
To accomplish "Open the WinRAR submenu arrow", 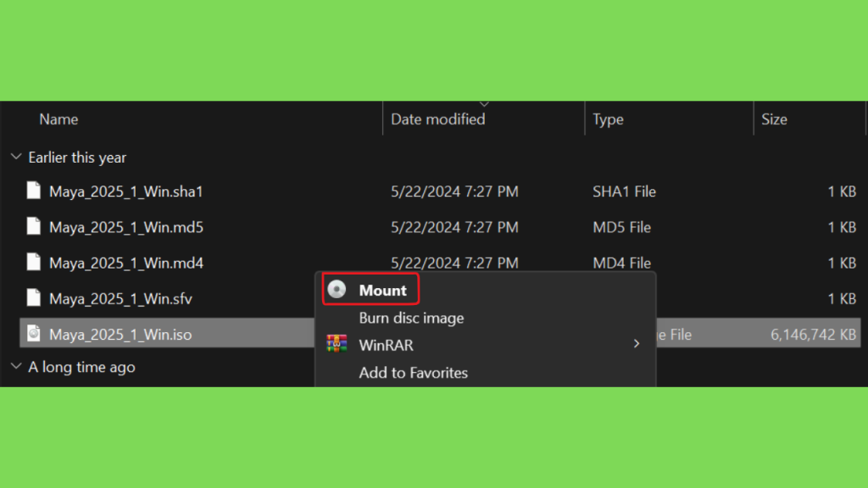I will point(637,344).
